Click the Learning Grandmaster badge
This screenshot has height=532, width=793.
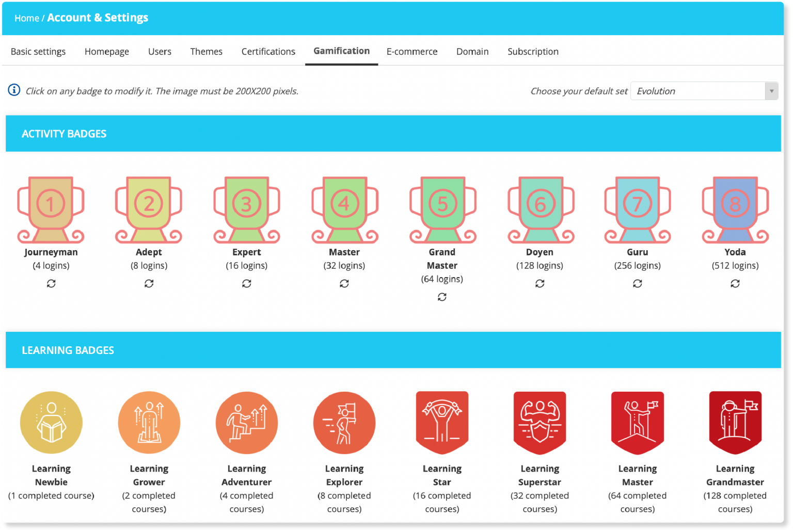(735, 422)
